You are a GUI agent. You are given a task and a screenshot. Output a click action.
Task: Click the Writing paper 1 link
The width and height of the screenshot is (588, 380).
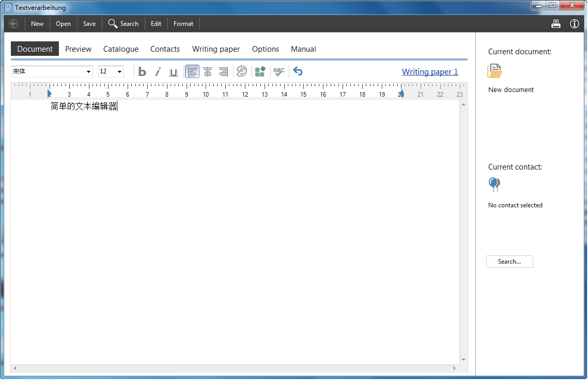(430, 72)
